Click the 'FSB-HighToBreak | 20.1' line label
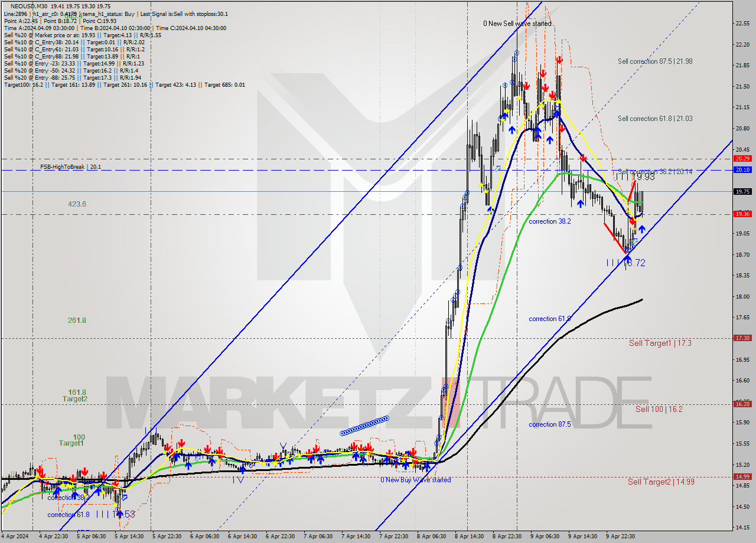756x543 pixels. (70, 167)
